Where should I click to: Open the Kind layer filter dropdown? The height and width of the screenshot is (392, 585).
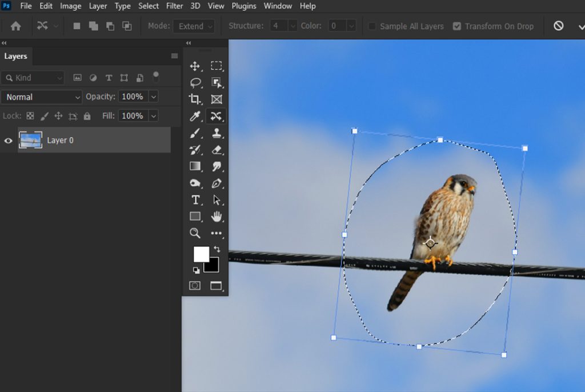tap(33, 78)
